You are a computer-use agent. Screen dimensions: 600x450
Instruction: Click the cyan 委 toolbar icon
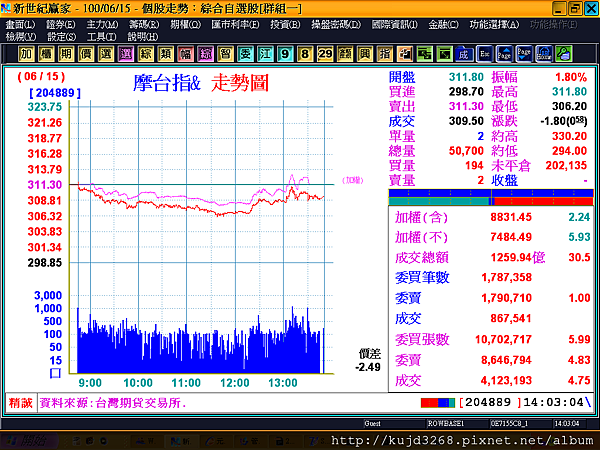pyautogui.click(x=245, y=54)
